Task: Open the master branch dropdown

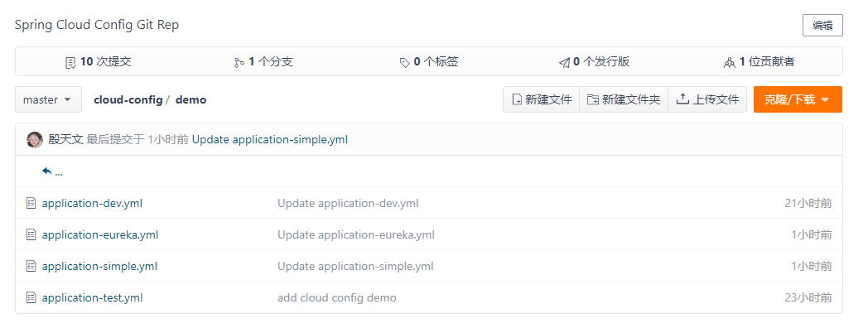Action: tap(48, 99)
